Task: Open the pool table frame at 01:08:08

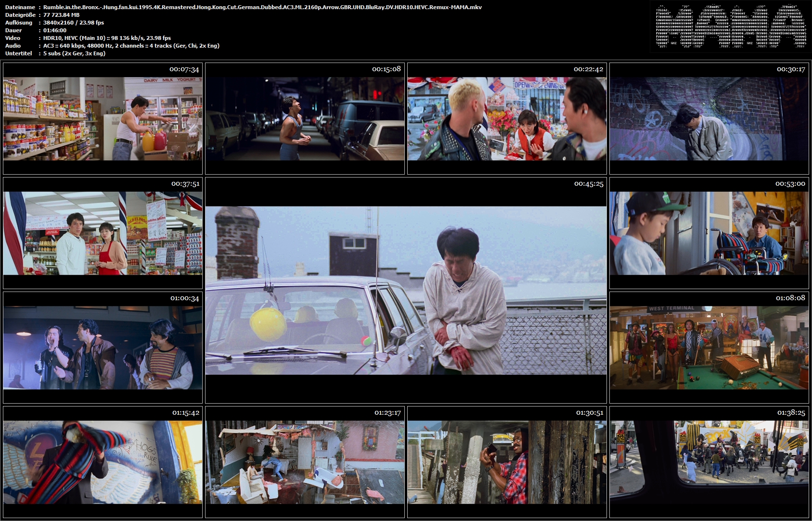Action: [x=709, y=347]
